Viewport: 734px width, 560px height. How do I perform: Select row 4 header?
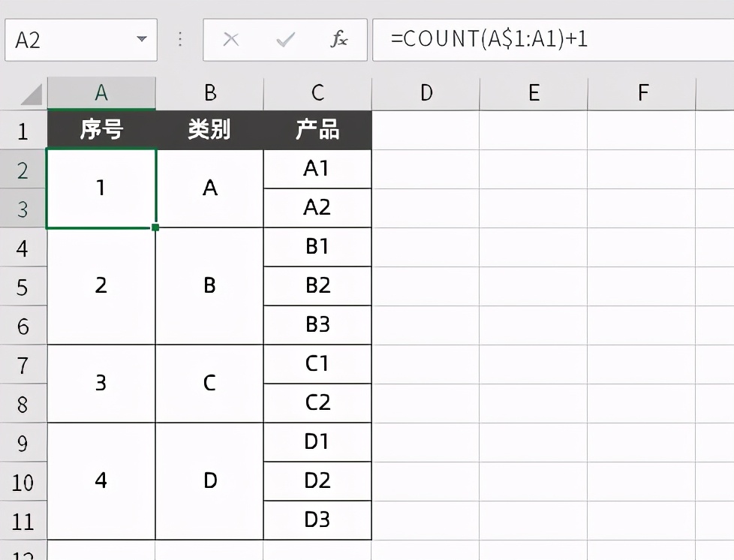[23, 248]
